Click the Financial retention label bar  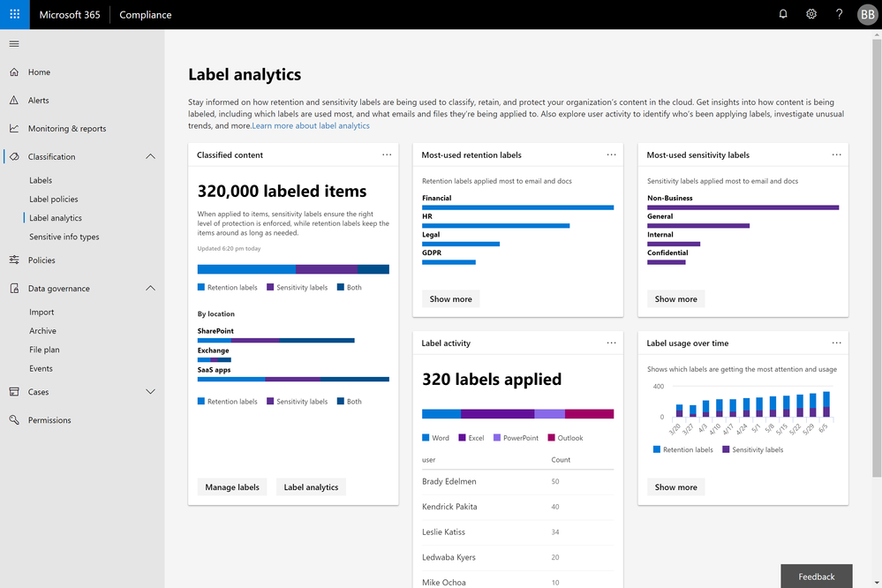tap(517, 207)
